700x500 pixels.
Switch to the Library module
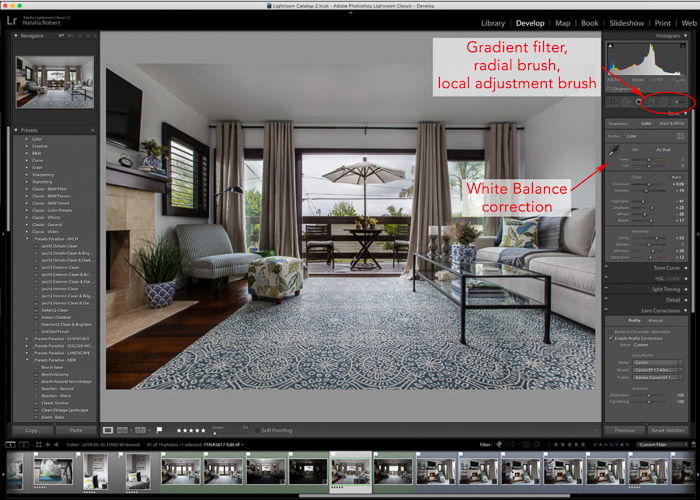point(492,22)
